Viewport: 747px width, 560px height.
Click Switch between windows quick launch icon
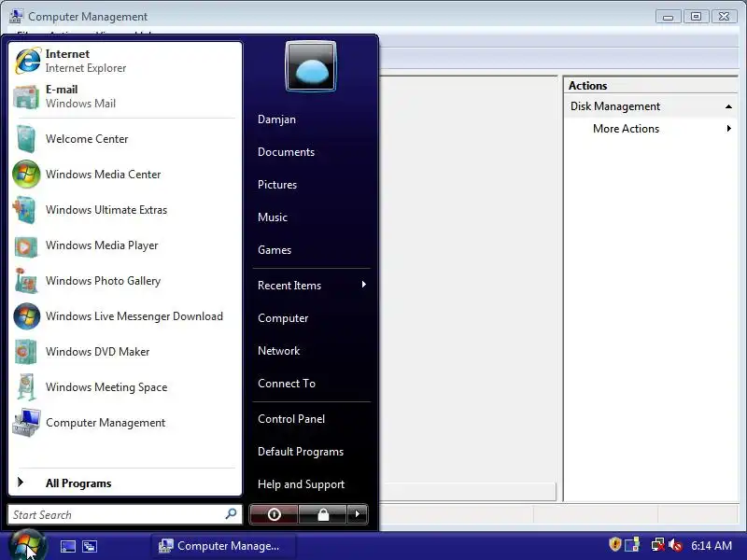tap(90, 546)
